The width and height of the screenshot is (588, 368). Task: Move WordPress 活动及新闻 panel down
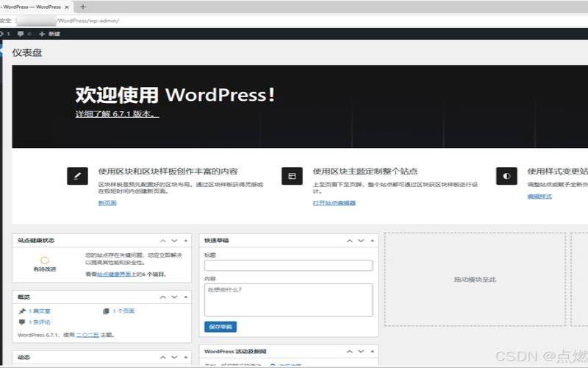tap(361, 352)
